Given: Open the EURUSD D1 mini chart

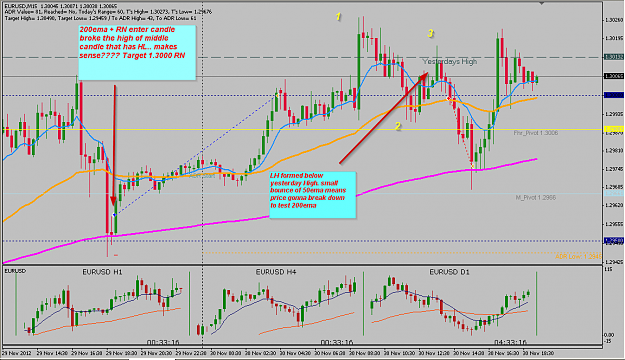Looking at the screenshot, I should (x=450, y=304).
